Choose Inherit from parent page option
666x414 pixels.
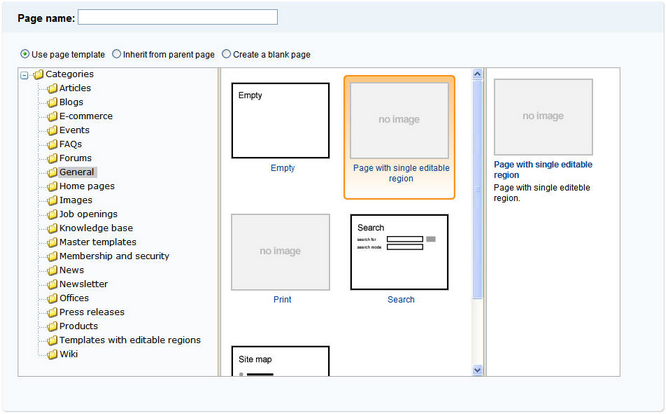(x=116, y=54)
